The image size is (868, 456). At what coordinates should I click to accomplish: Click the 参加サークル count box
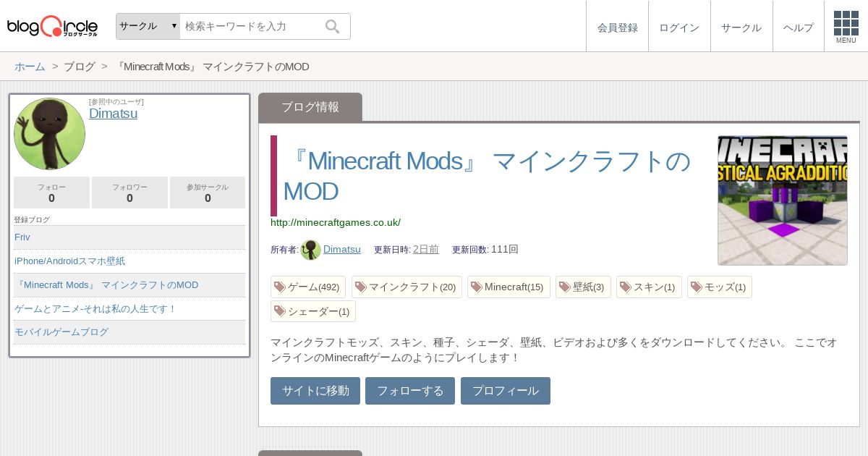[x=208, y=193]
